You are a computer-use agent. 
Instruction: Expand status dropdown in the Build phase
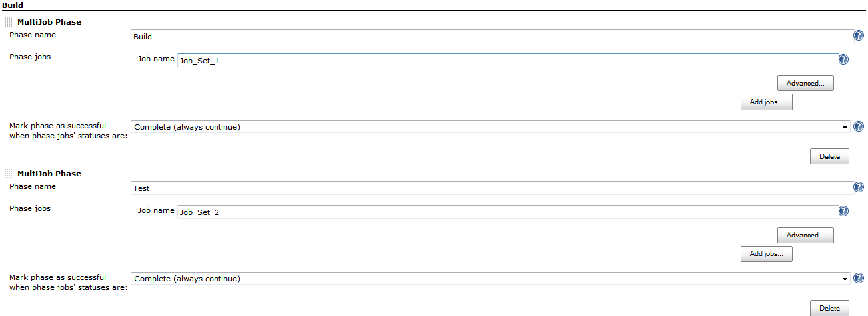pyautogui.click(x=491, y=127)
